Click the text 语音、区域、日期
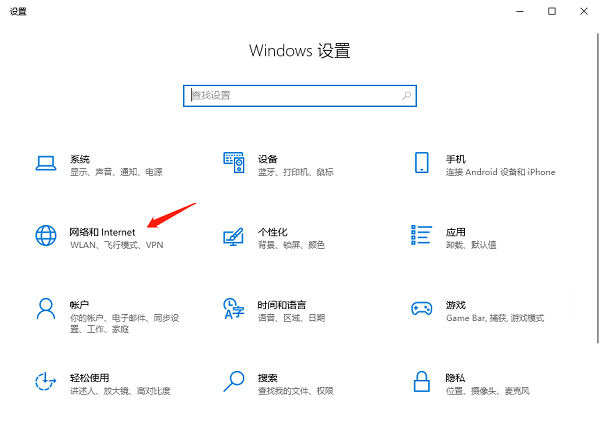This screenshot has width=600, height=421. [291, 318]
